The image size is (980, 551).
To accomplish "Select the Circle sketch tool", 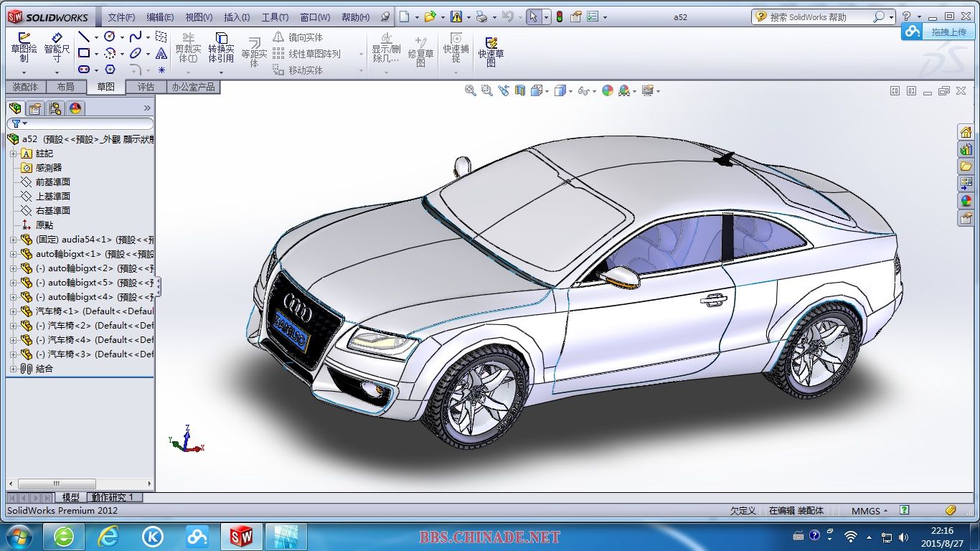I will [x=110, y=37].
